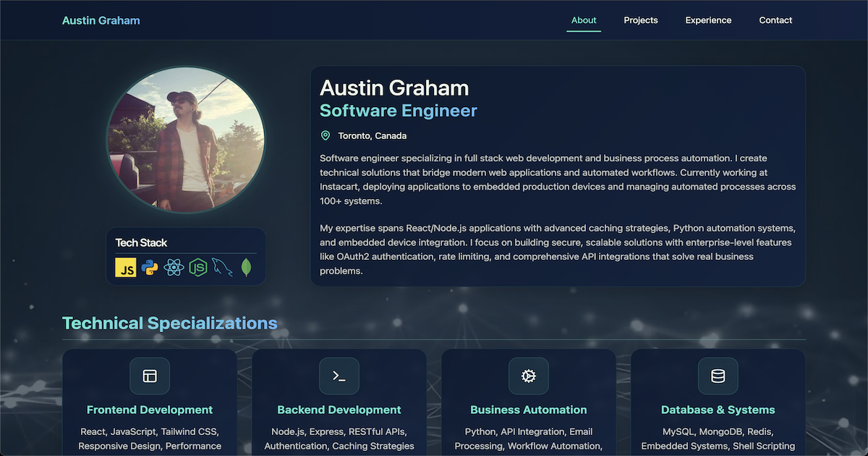868x456 pixels.
Task: Select the active About tab
Action: pyautogui.click(x=584, y=20)
